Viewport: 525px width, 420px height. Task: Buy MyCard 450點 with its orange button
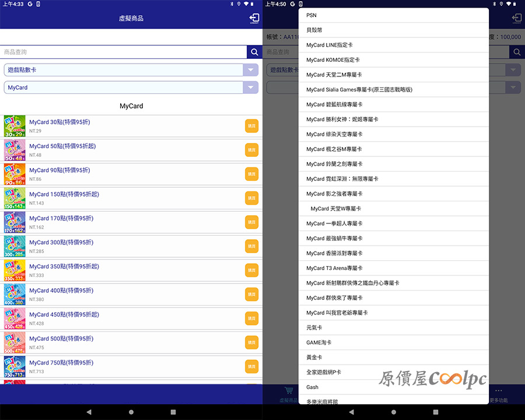(251, 318)
